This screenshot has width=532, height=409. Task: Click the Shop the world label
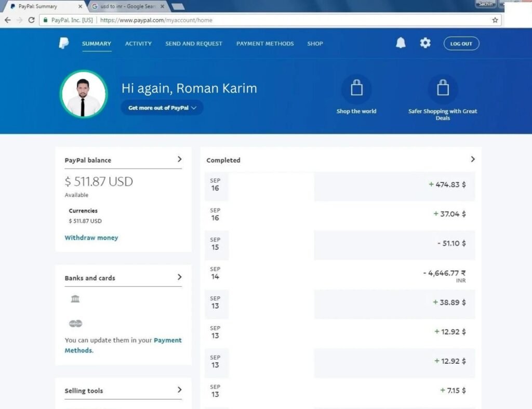356,111
